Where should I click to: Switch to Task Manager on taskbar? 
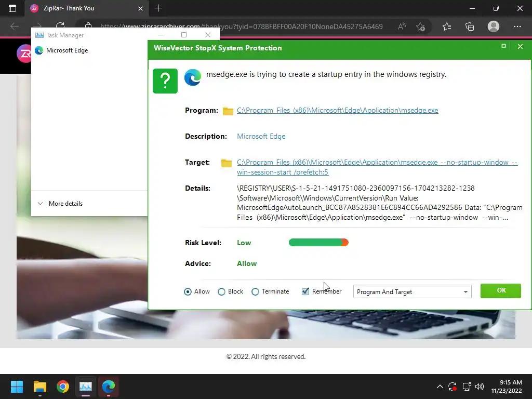point(86,387)
